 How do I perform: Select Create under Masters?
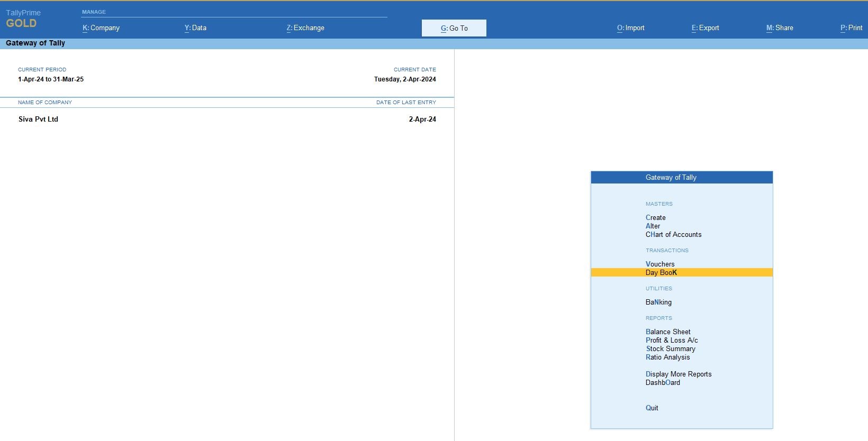coord(655,217)
